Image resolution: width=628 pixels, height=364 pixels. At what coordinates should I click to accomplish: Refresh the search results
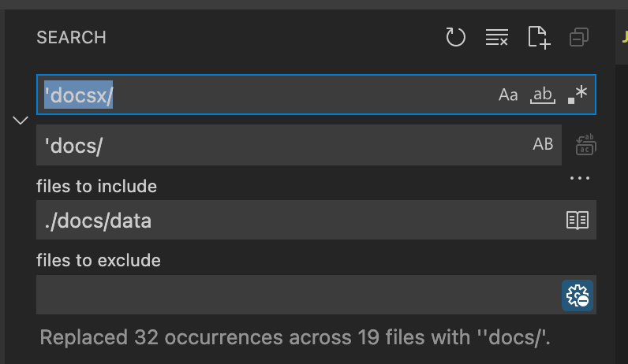(x=456, y=37)
